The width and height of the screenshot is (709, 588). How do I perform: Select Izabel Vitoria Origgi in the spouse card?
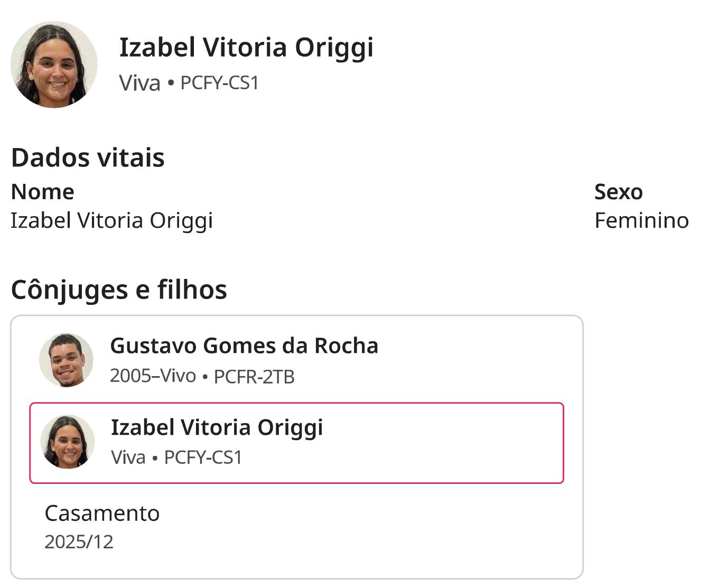(x=217, y=427)
